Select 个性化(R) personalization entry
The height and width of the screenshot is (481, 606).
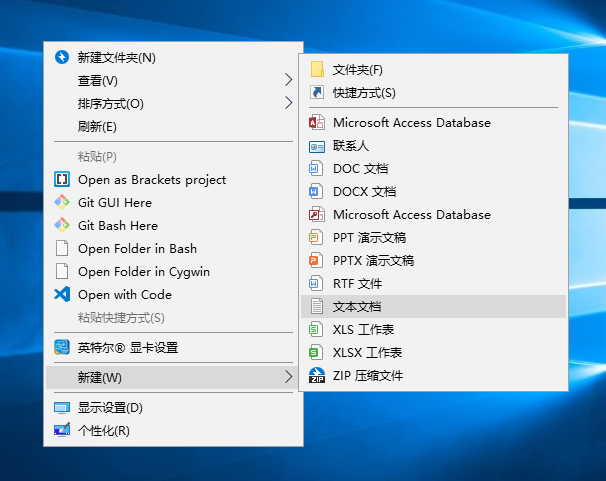[103, 431]
